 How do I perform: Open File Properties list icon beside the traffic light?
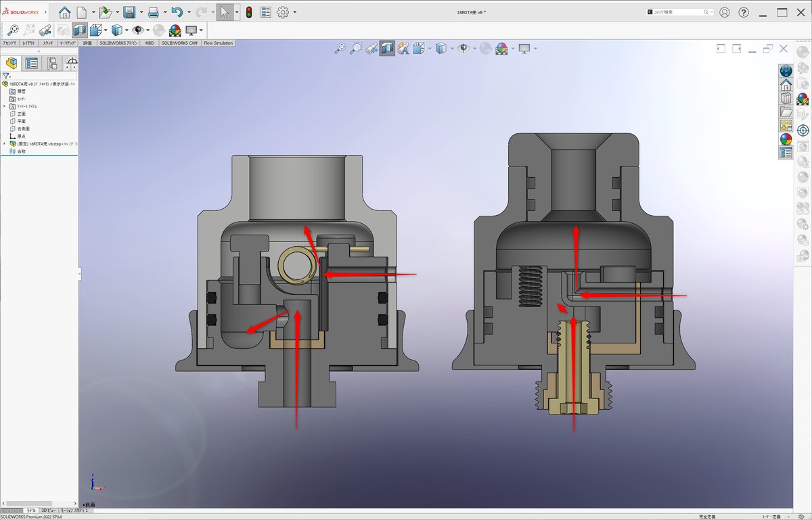[x=266, y=12]
